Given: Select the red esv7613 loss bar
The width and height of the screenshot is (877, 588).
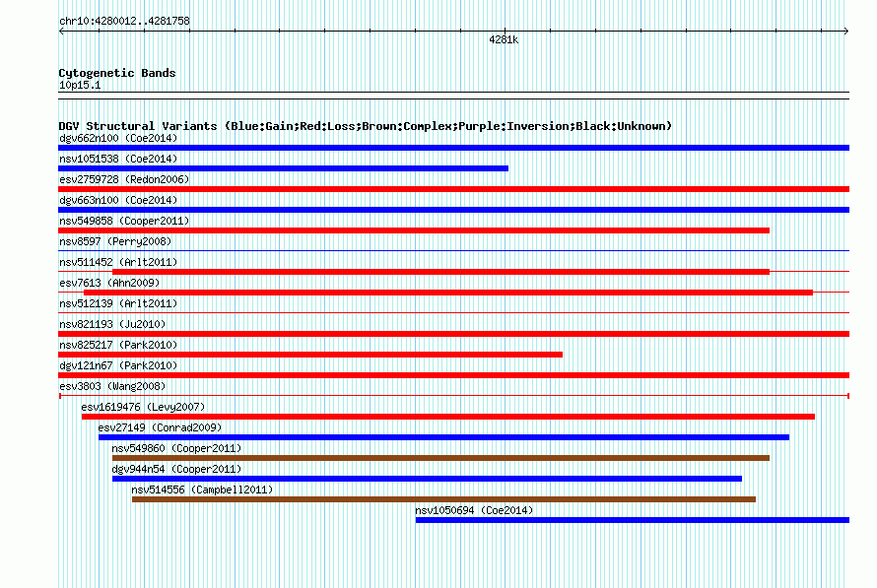Looking at the screenshot, I should point(448,293).
